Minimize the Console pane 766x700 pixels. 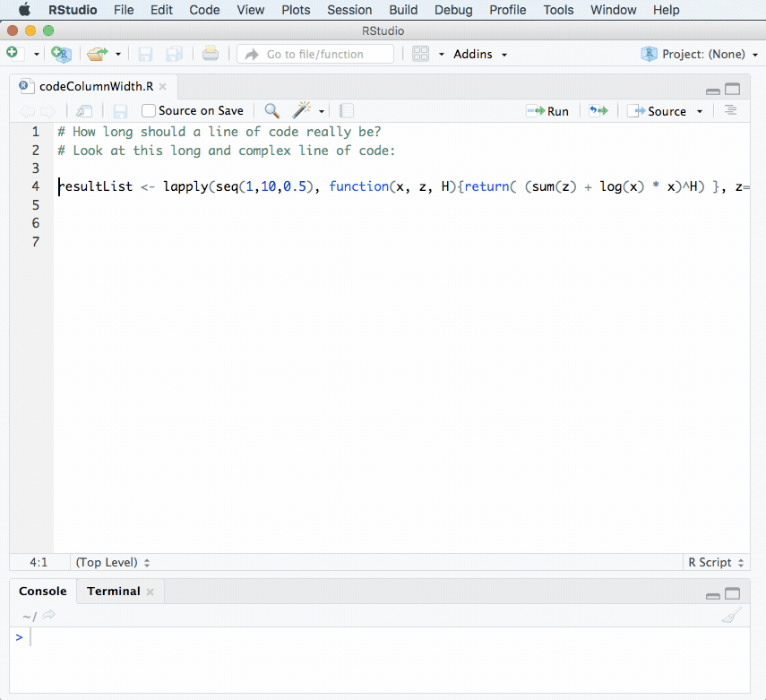713,596
